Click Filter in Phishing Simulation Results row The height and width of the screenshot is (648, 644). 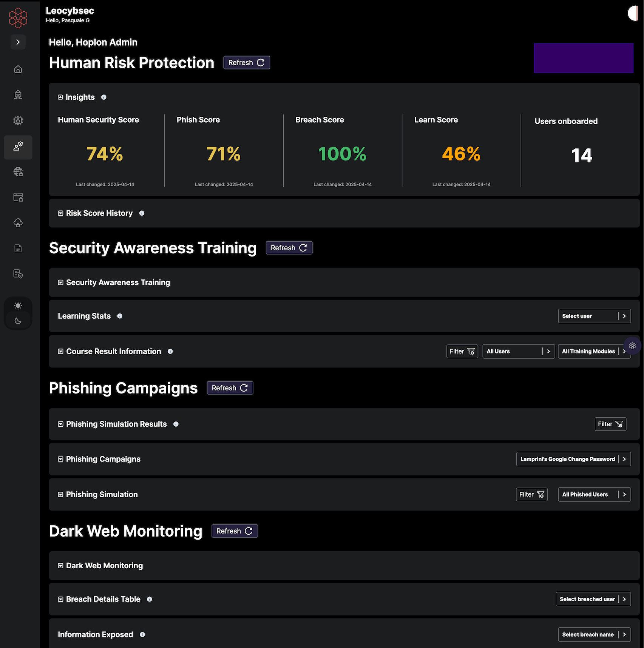coord(610,424)
